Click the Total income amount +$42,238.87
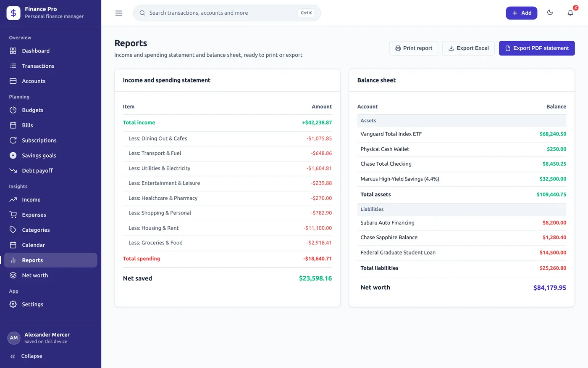 coord(317,123)
